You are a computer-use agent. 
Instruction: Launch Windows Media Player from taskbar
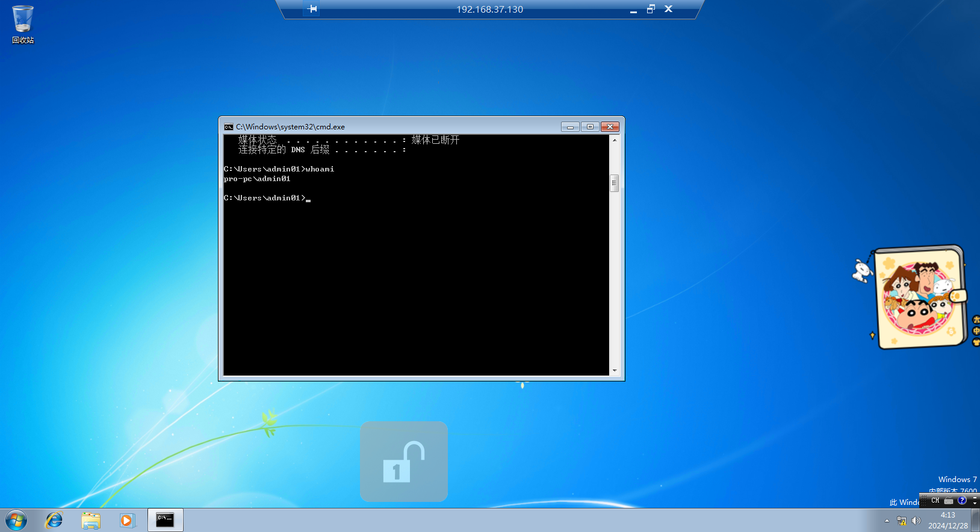[x=127, y=520]
